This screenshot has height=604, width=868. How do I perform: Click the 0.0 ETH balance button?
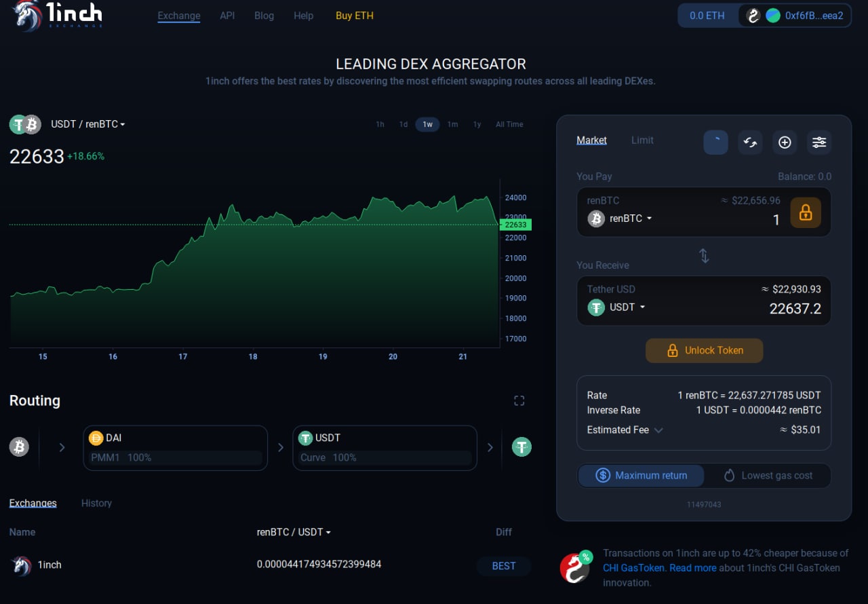[707, 16]
